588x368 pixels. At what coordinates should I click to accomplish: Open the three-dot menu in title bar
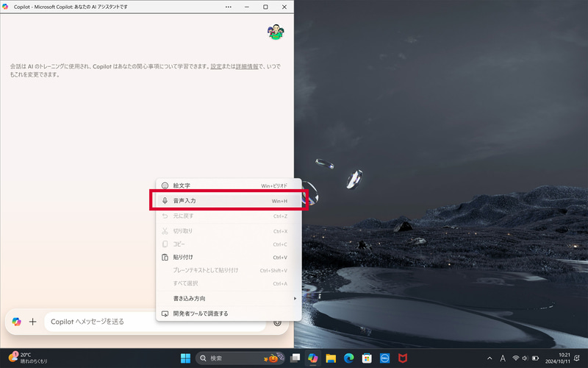229,7
